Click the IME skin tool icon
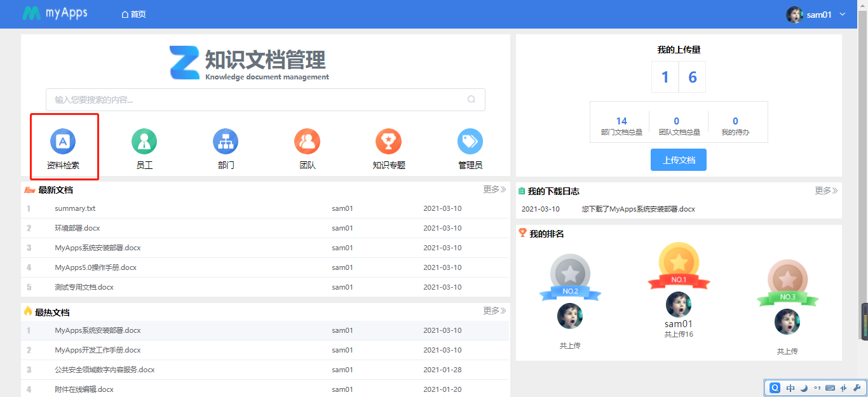868x397 pixels. click(844, 387)
